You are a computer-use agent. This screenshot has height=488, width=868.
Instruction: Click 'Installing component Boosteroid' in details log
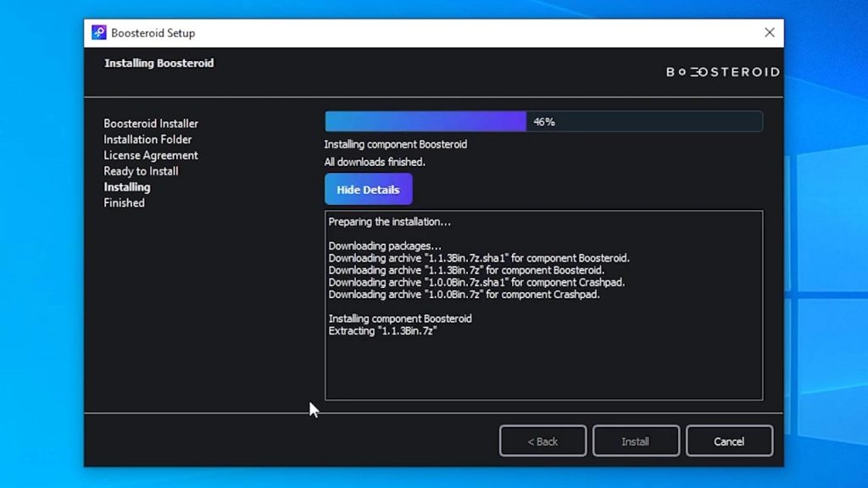point(400,319)
